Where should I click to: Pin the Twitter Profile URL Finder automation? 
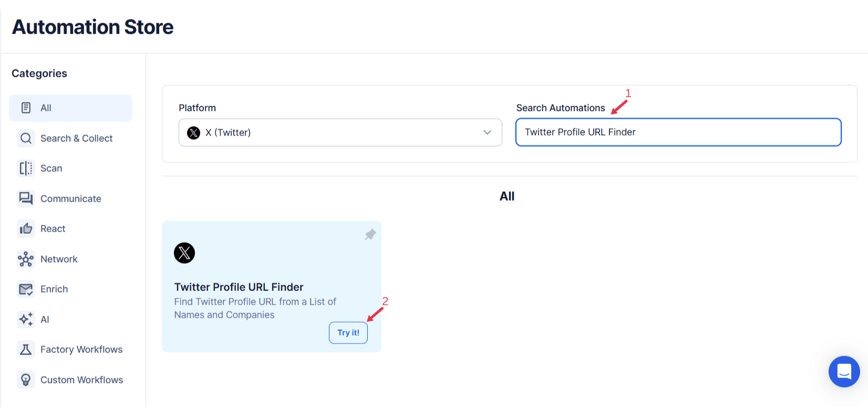coord(370,235)
